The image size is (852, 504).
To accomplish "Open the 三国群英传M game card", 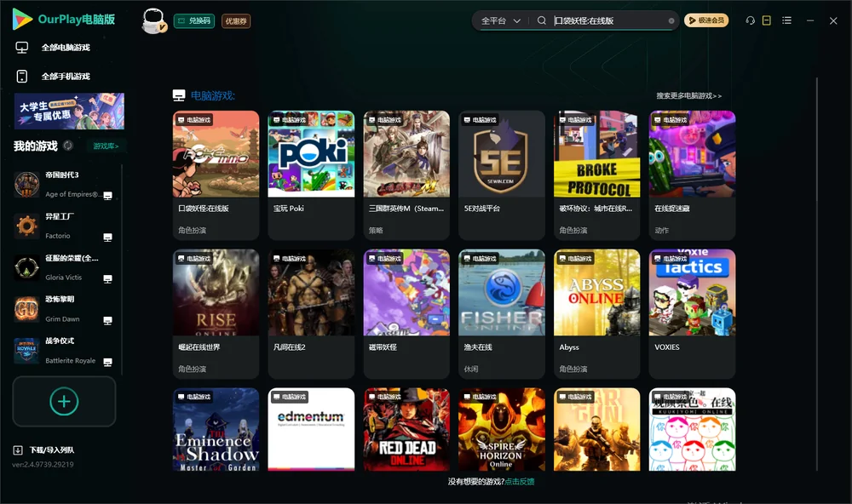I will point(406,175).
